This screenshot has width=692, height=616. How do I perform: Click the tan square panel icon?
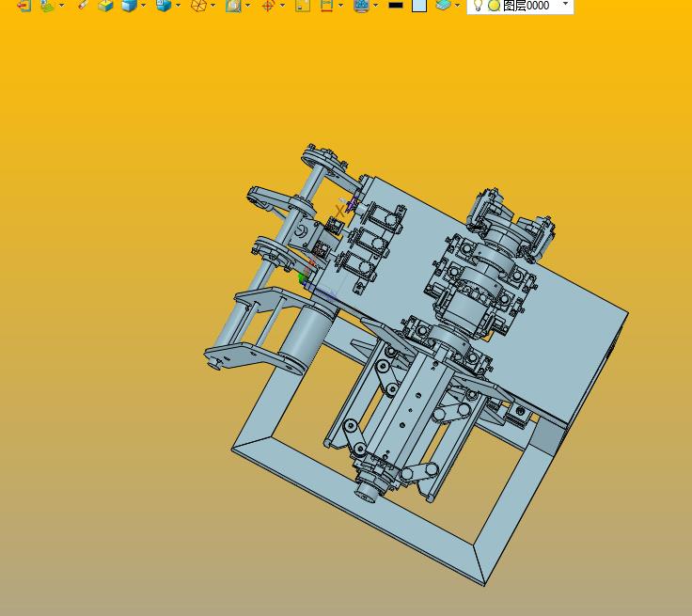(303, 6)
